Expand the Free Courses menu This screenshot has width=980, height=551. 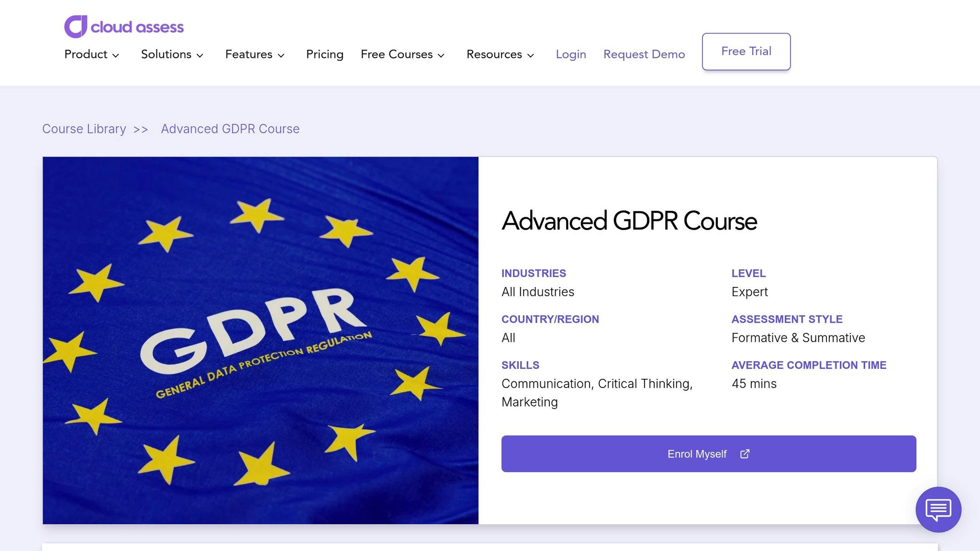(x=402, y=55)
